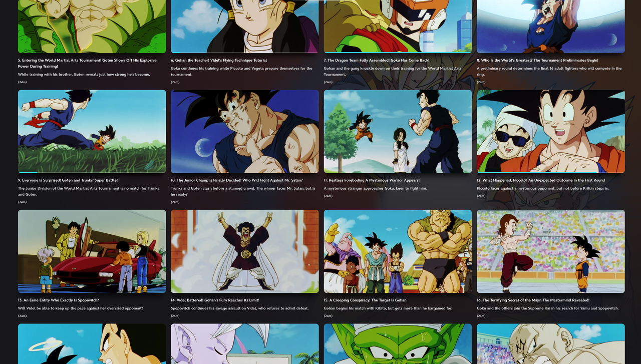Click title '13. An Eerie Entity Who Exactly Is Spopovitch?'

pos(58,300)
